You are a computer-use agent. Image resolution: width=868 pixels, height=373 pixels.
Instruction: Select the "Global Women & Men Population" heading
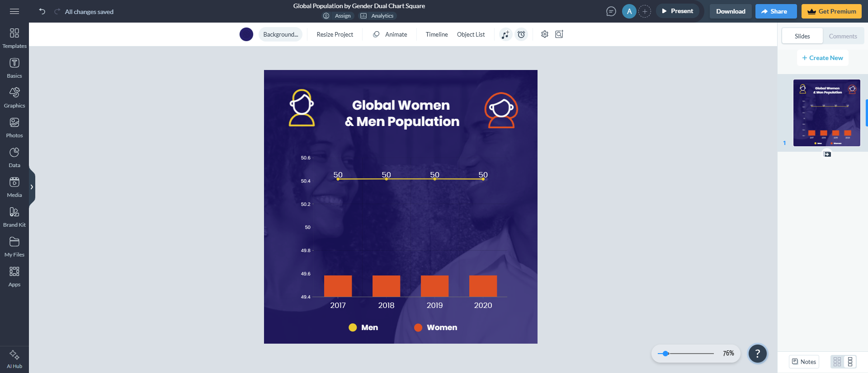[401, 113]
